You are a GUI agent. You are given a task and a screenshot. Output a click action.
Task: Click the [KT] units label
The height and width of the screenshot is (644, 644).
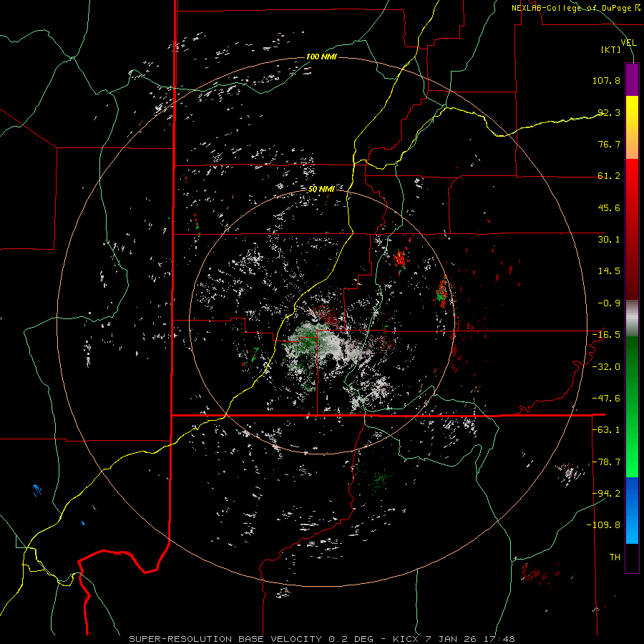click(611, 49)
